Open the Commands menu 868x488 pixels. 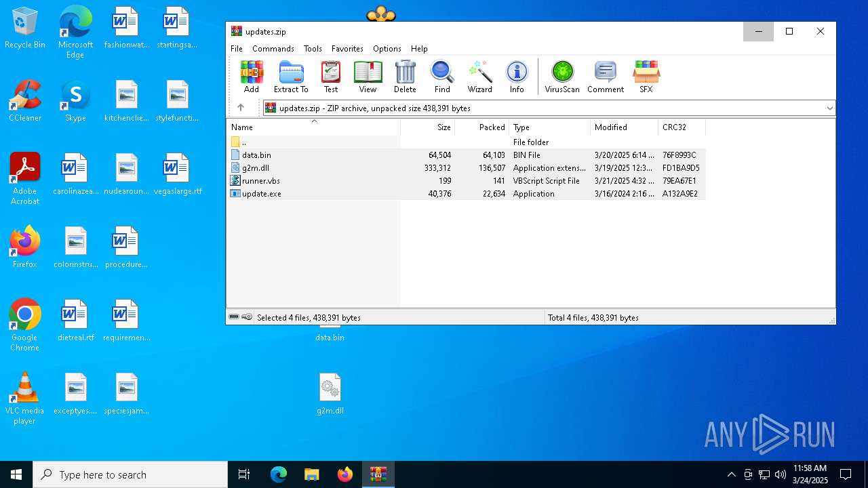coord(273,49)
